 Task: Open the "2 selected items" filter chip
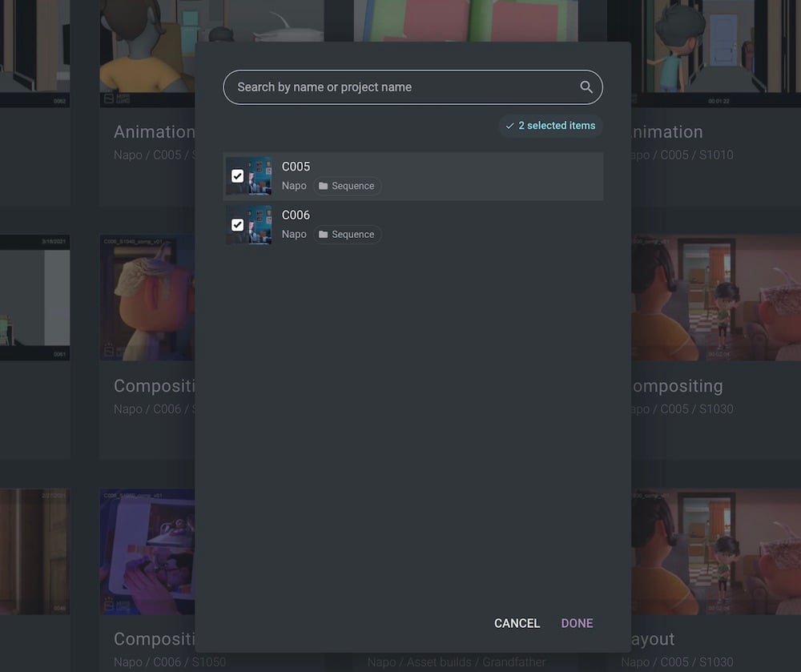coord(551,126)
